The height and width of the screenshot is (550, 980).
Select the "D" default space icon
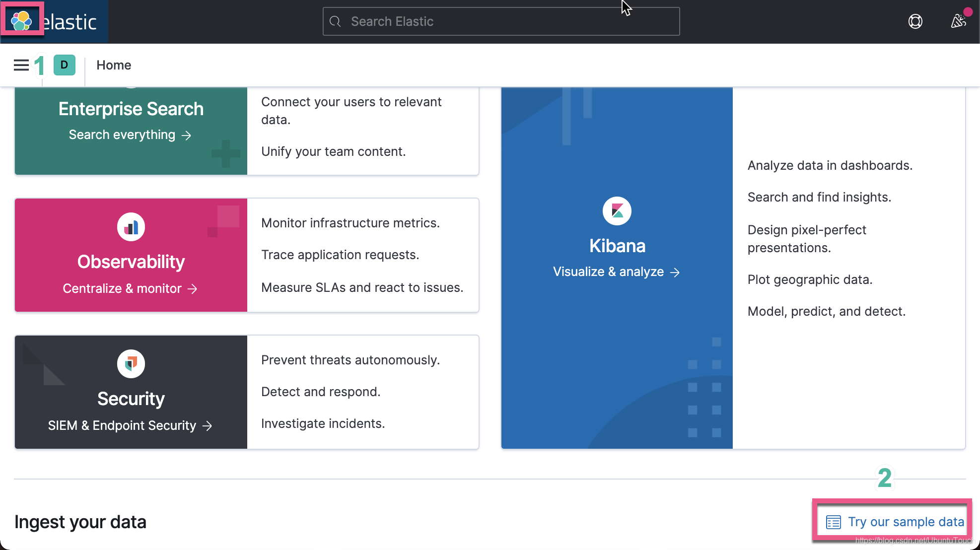(x=64, y=65)
